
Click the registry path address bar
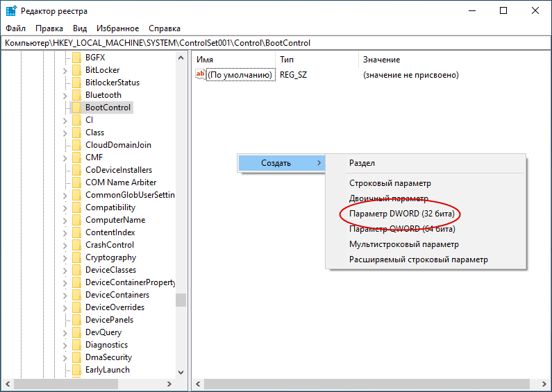click(x=276, y=43)
